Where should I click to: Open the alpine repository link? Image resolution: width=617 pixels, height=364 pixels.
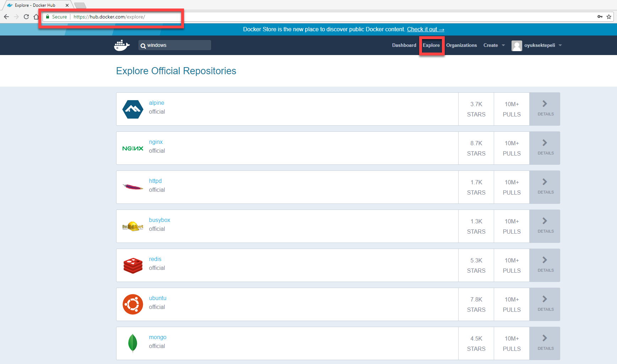(157, 103)
